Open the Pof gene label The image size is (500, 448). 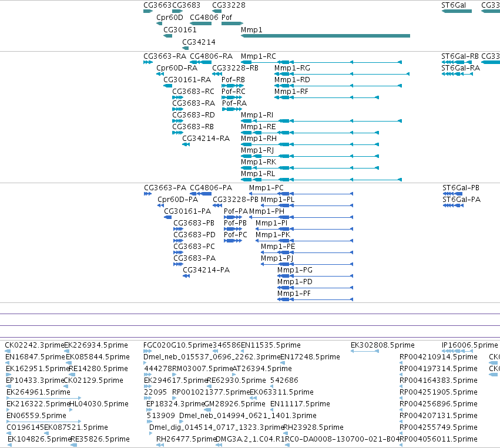227,17
